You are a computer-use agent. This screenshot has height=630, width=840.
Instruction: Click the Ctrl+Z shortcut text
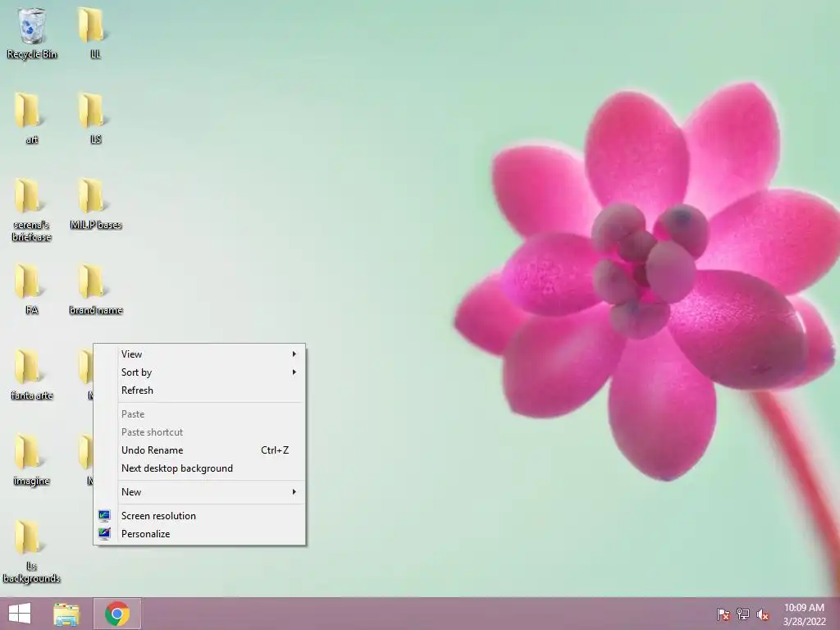[275, 450]
